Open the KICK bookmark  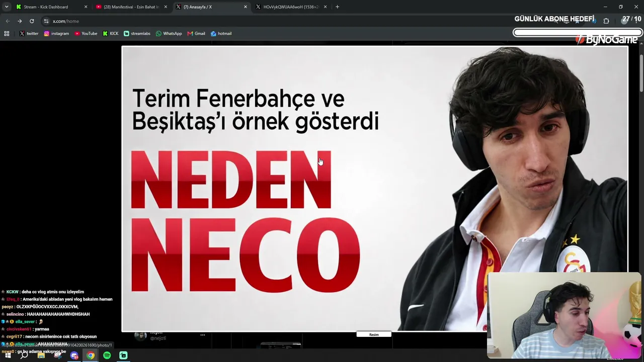click(x=111, y=34)
